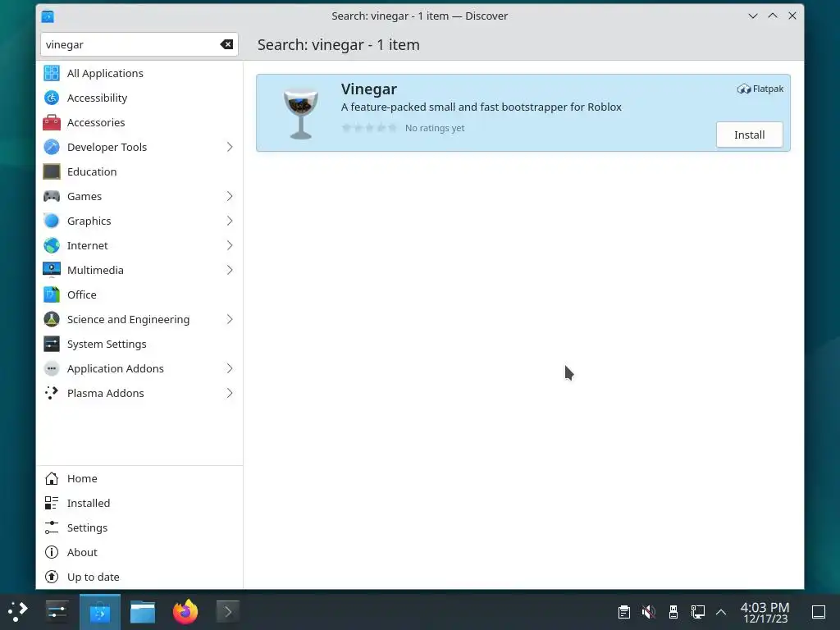Screen dimensions: 840x630
Task: Click the Plasma Addons icon
Action: coord(52,394)
